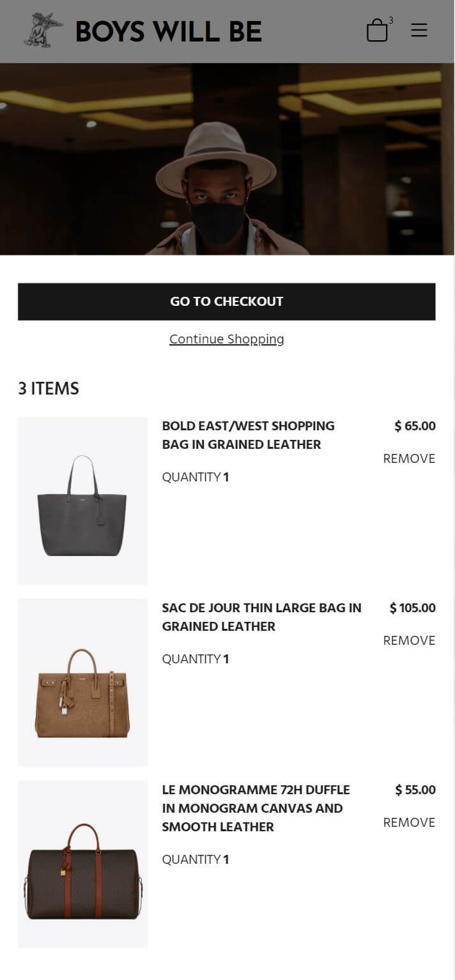Remove the Le Monogramme 72H Duffle
Image resolution: width=455 pixels, height=980 pixels.
click(409, 822)
